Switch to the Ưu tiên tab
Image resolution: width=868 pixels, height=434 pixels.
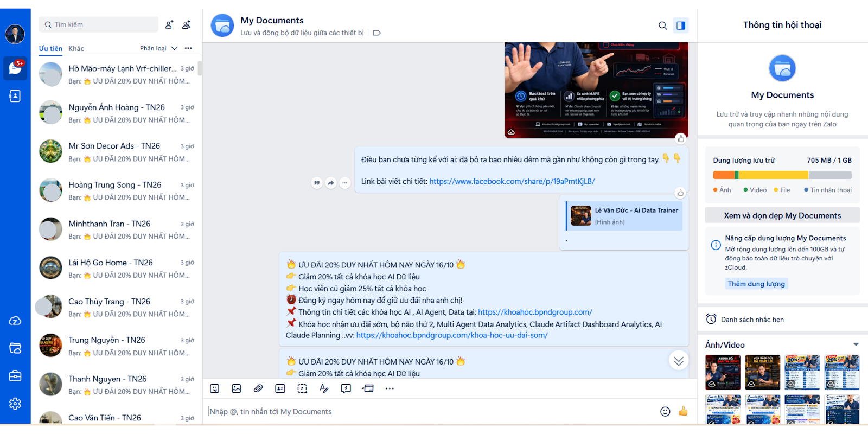tap(50, 48)
